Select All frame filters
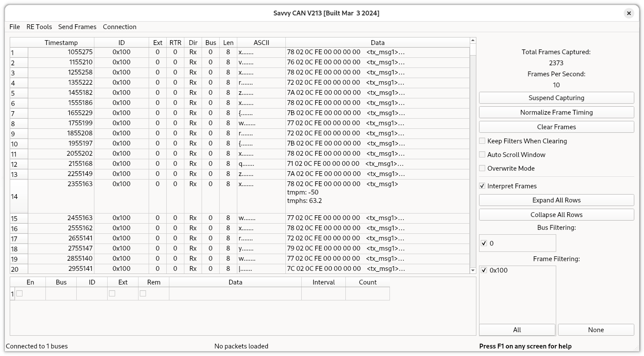644x356 pixels. point(517,330)
